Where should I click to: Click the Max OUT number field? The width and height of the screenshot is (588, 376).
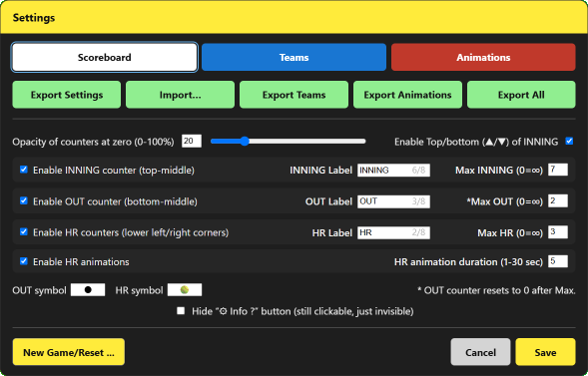point(558,201)
